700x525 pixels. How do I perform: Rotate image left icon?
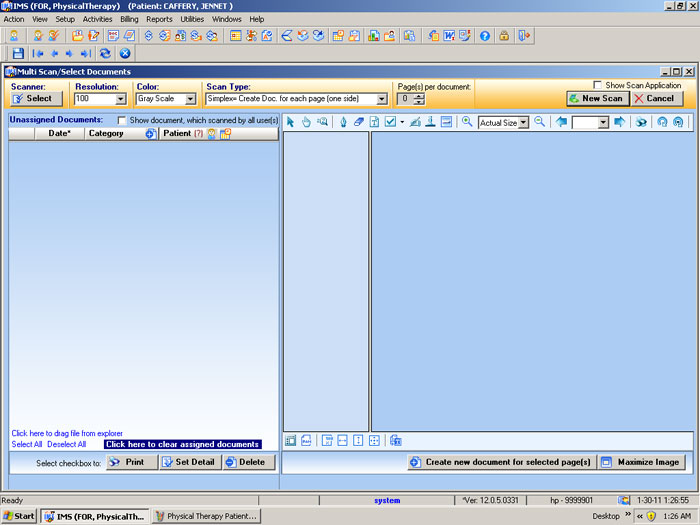tap(662, 122)
